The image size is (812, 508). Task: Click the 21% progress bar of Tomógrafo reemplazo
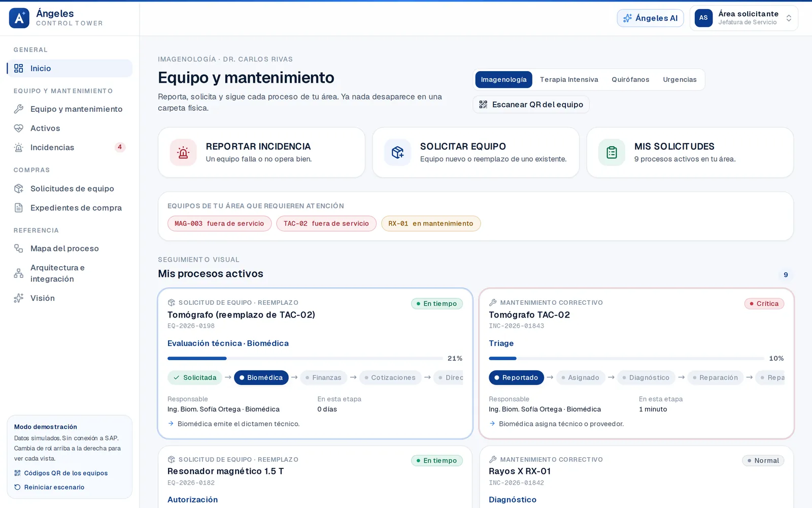(305, 359)
